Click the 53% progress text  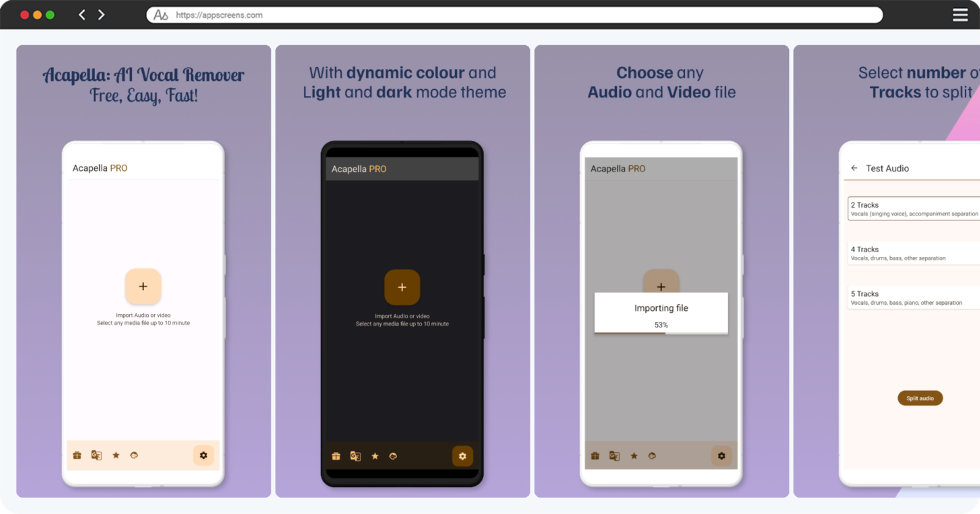[661, 325]
